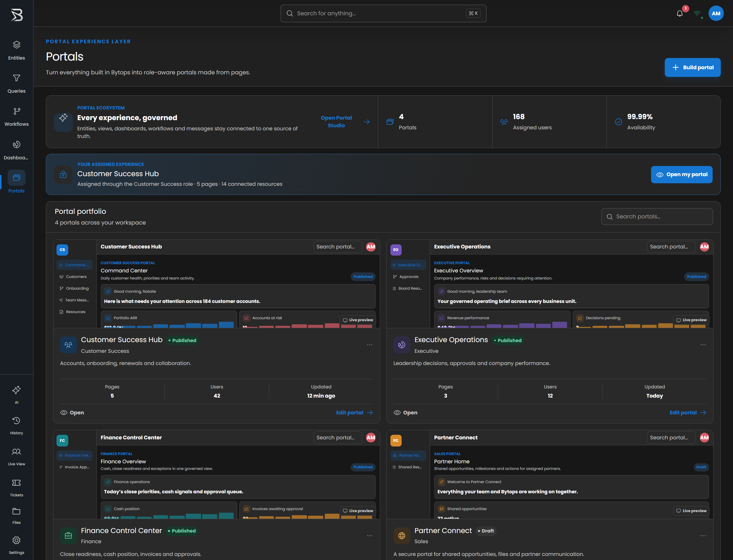Viewport: 733px width, 560px height.
Task: Open History in the sidebar
Action: 16,426
